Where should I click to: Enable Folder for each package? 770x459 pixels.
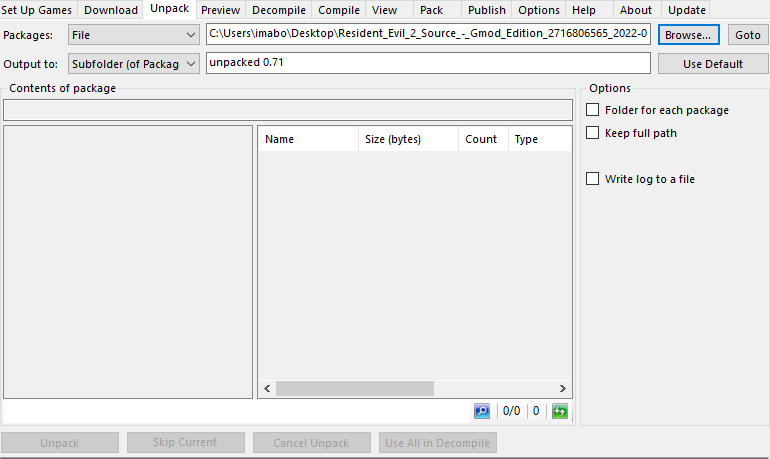point(593,110)
